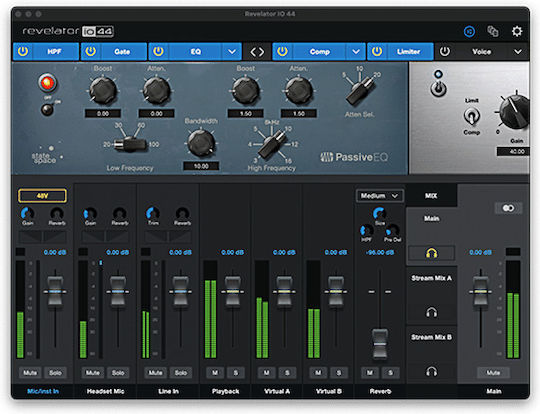The image size is (540, 414).
Task: Open the Comp model dropdown arrow
Action: point(356,52)
